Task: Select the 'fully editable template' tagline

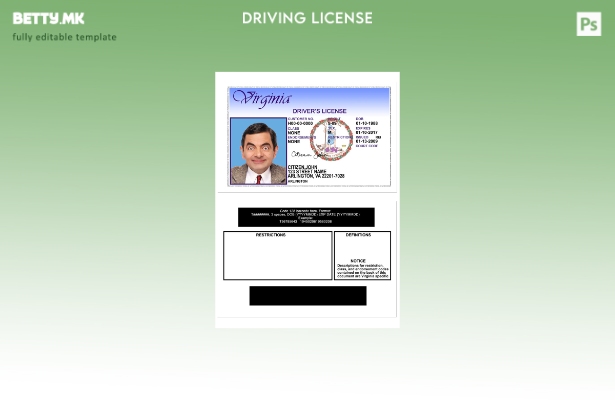Action: 64,37
